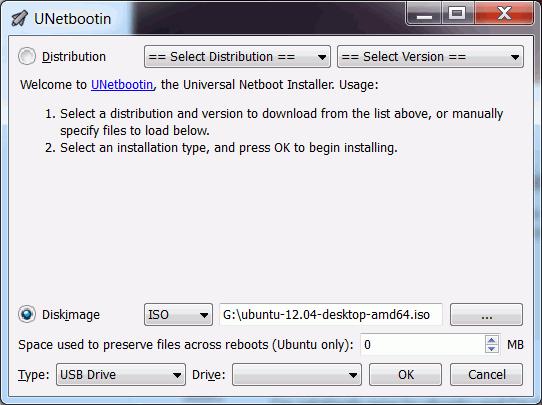Click the ISO file path input field
The height and width of the screenshot is (405, 542).
331,314
